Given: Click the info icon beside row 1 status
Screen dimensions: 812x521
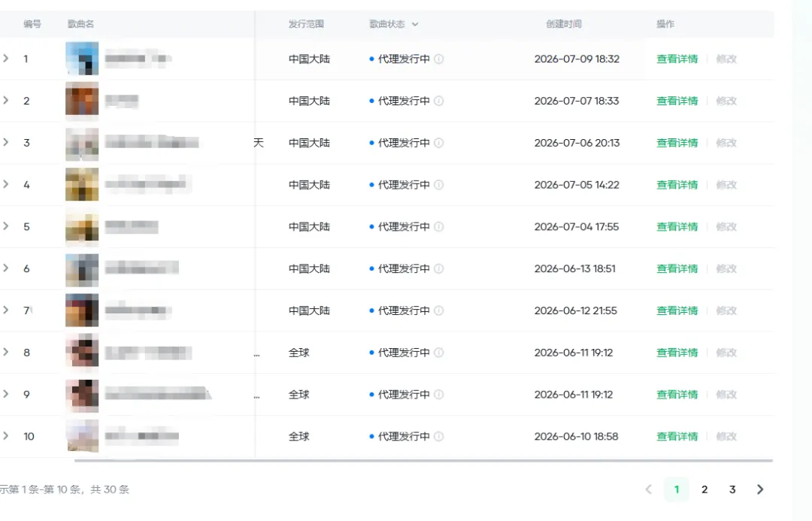Looking at the screenshot, I should point(438,59).
